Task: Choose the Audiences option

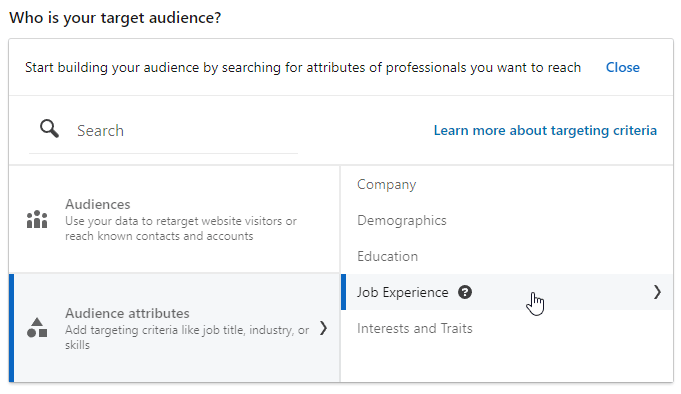Action: coord(174,219)
